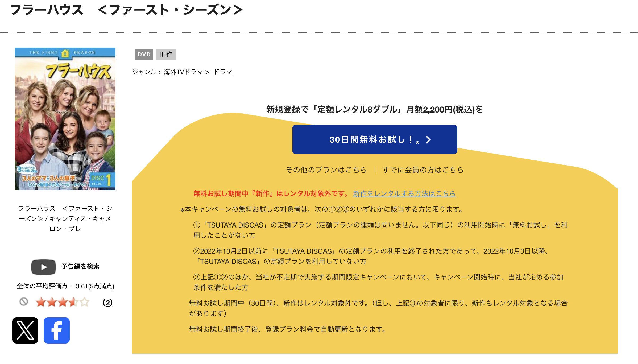The height and width of the screenshot is (364, 638).
Task: Click the 無料お試し期間終了後、登録プラン料金で自動更新 note
Action: coord(287,329)
